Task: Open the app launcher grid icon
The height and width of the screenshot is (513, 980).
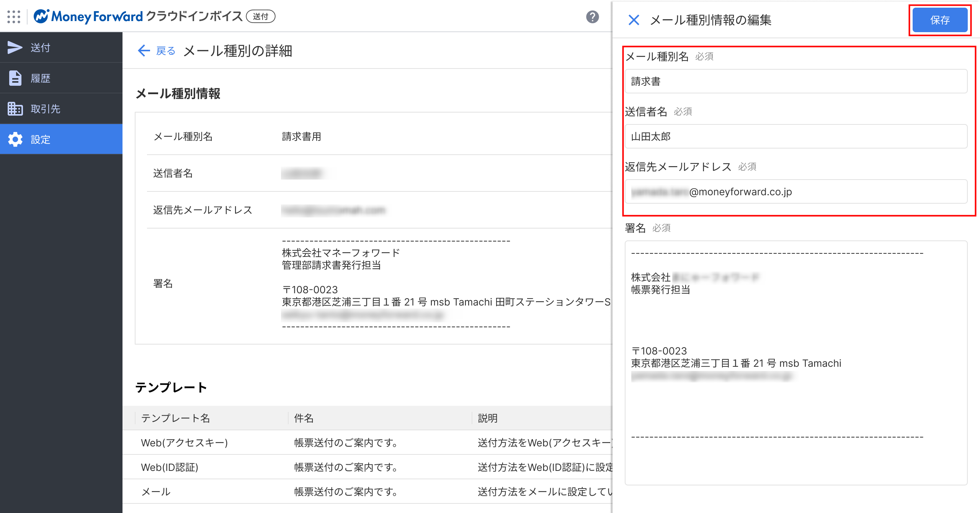Action: 14,17
